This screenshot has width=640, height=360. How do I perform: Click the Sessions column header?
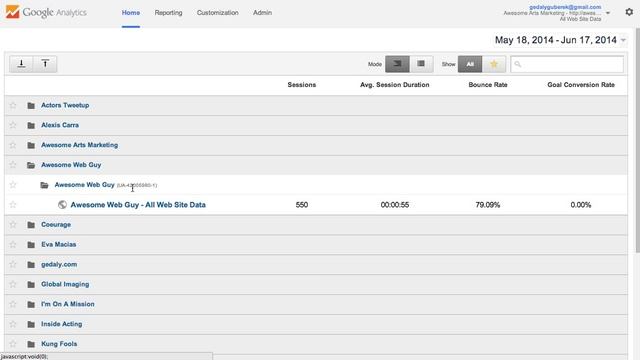[302, 85]
